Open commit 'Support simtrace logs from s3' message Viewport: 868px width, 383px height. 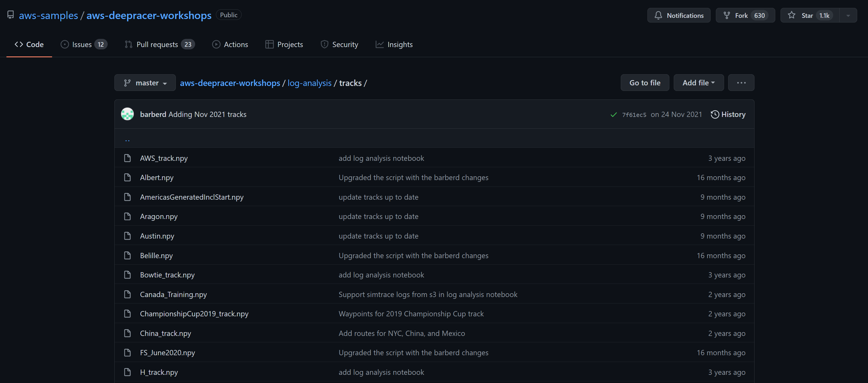pos(428,294)
